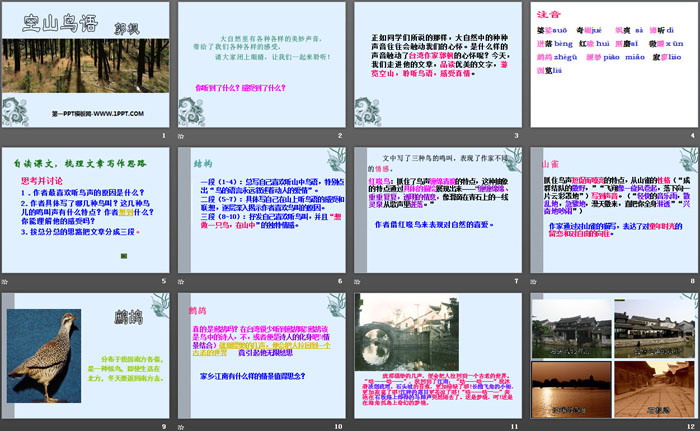This screenshot has height=431, width=700.
Task: Click slide number 2 label
Action: (340, 135)
